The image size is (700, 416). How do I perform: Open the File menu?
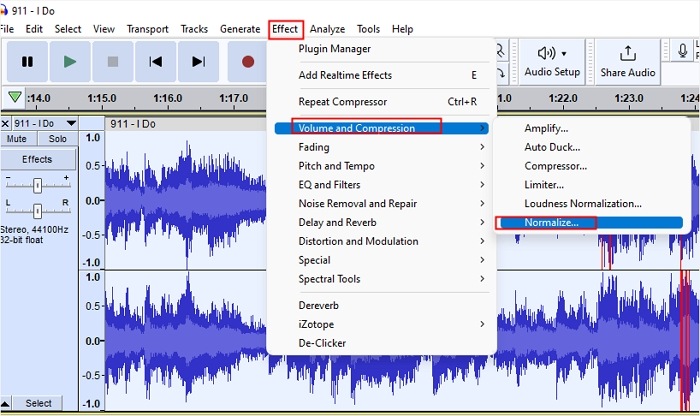pos(7,29)
